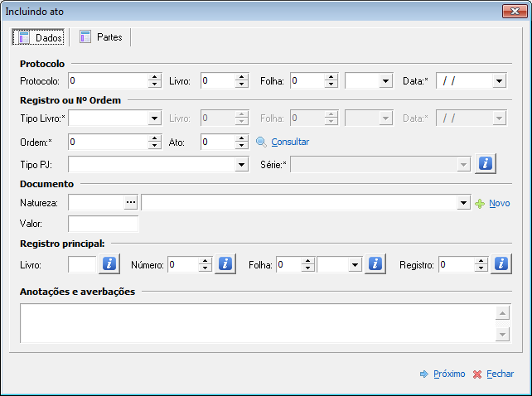Image resolution: width=532 pixels, height=396 pixels.
Task: Open the Tipo PJ combo box
Action: [x=242, y=165]
